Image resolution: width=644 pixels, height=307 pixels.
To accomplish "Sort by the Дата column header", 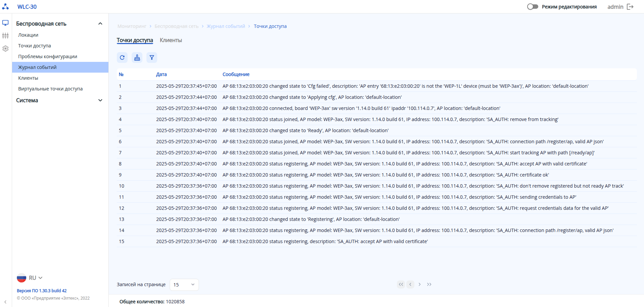I will tap(161, 74).
